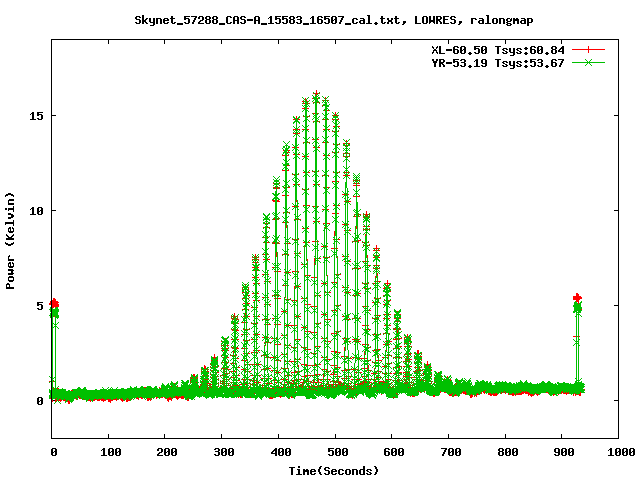This screenshot has height=480, width=640.
Task: Click the Time(Seconds) x-axis label
Action: pos(334,471)
